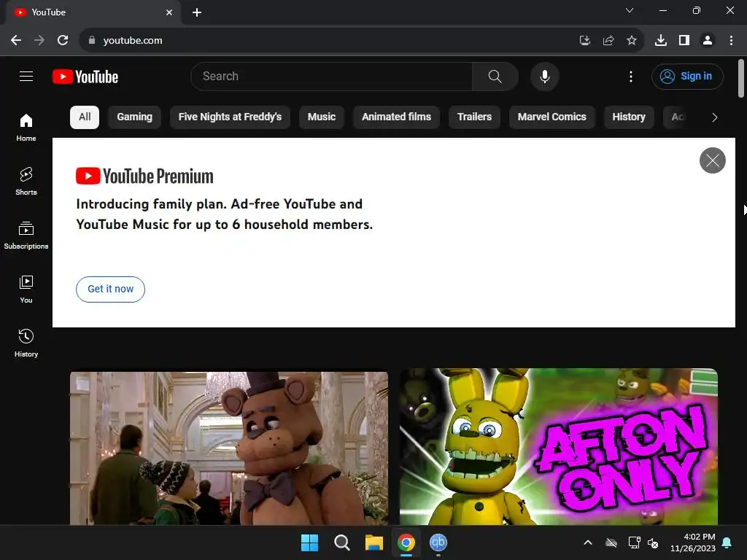Focus the YouTube search field

point(331,76)
